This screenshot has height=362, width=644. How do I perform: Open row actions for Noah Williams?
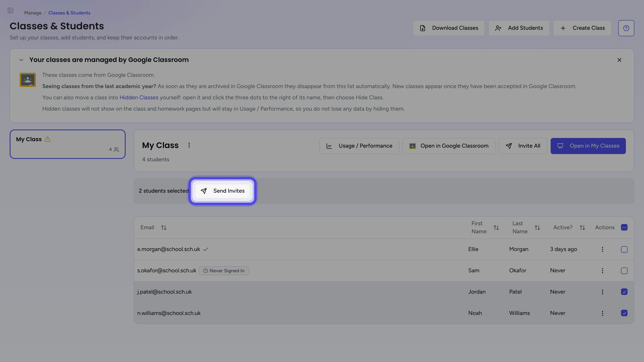(x=602, y=313)
